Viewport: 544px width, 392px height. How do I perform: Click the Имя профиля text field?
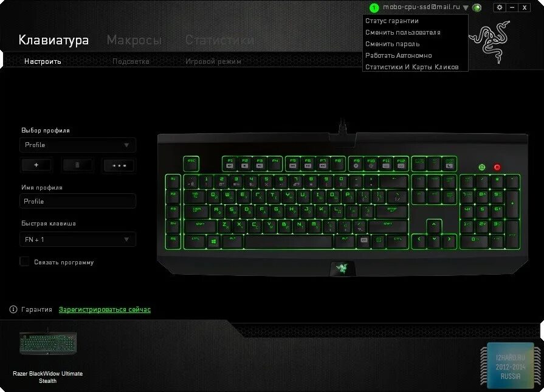coord(78,201)
